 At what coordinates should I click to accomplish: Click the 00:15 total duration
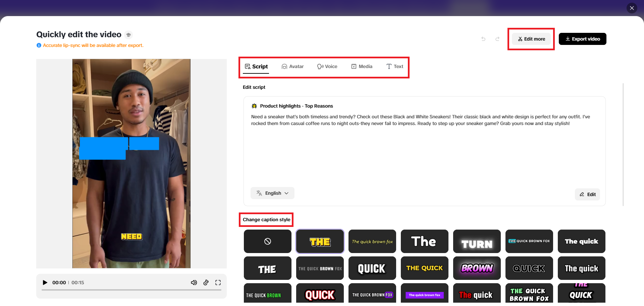click(77, 283)
